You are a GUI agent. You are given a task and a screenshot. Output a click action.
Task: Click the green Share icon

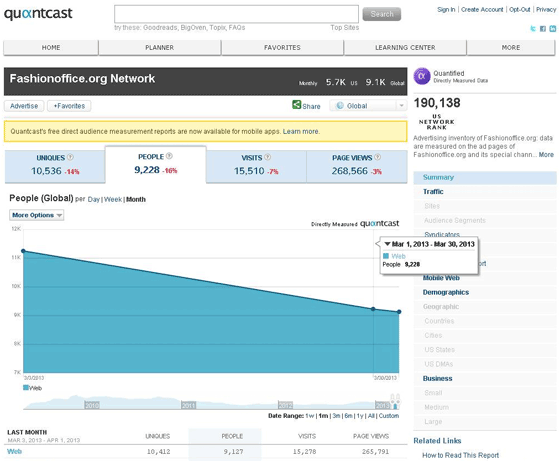(296, 105)
